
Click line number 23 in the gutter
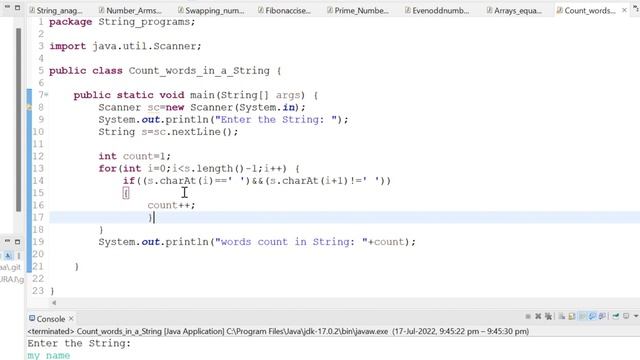coord(38,291)
